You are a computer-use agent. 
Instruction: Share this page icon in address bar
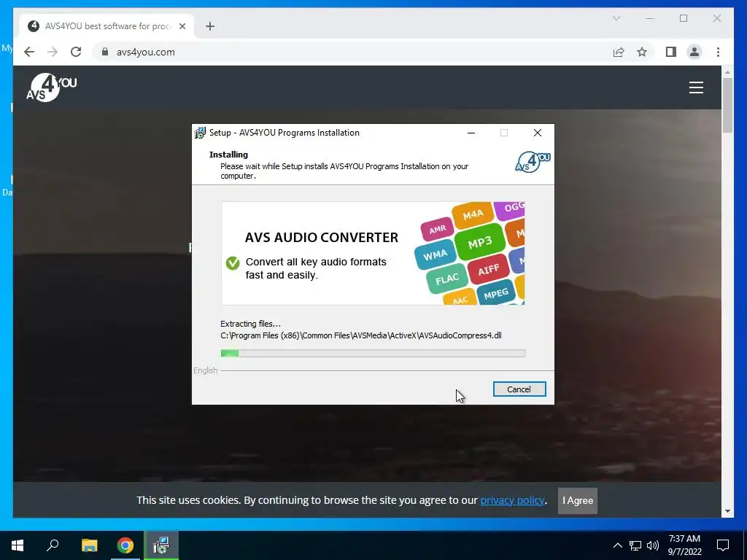pos(619,52)
